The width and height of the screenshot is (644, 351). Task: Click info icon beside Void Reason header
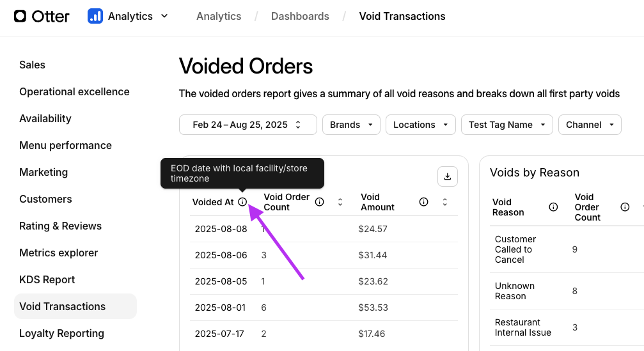pyautogui.click(x=553, y=207)
